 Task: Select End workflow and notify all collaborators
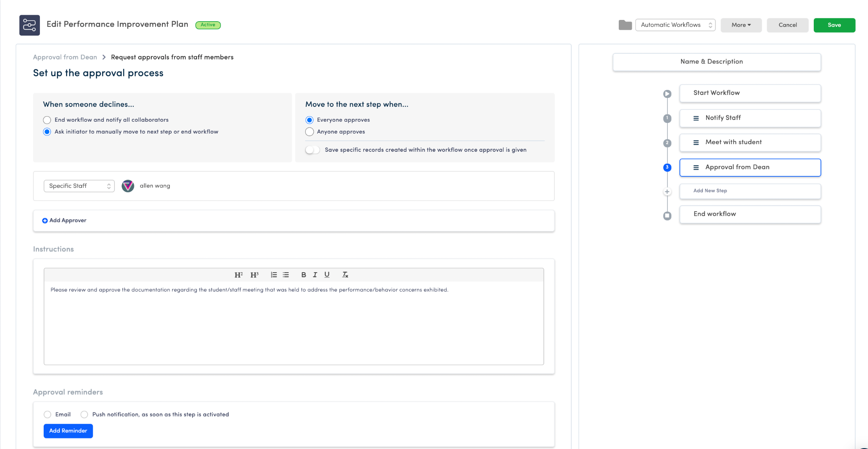pyautogui.click(x=47, y=120)
